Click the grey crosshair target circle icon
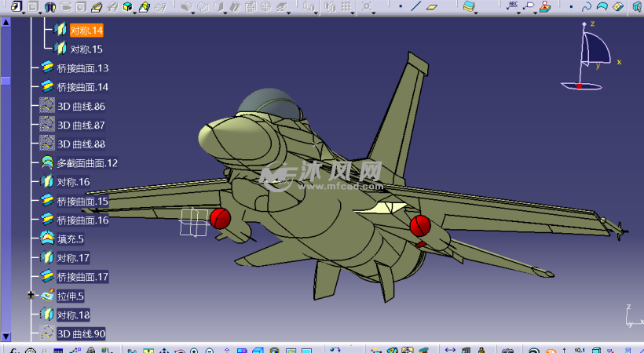 [x=266, y=6]
